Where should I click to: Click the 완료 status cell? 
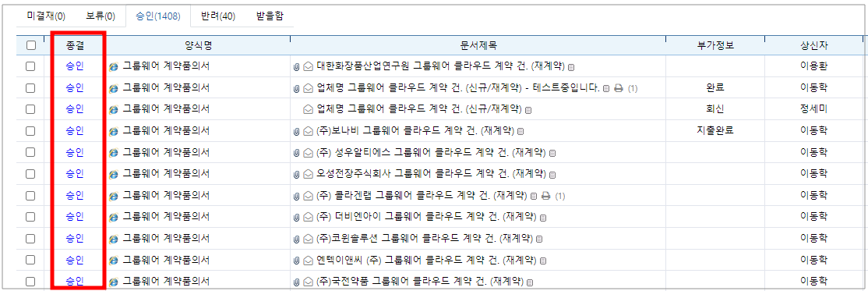click(x=715, y=87)
